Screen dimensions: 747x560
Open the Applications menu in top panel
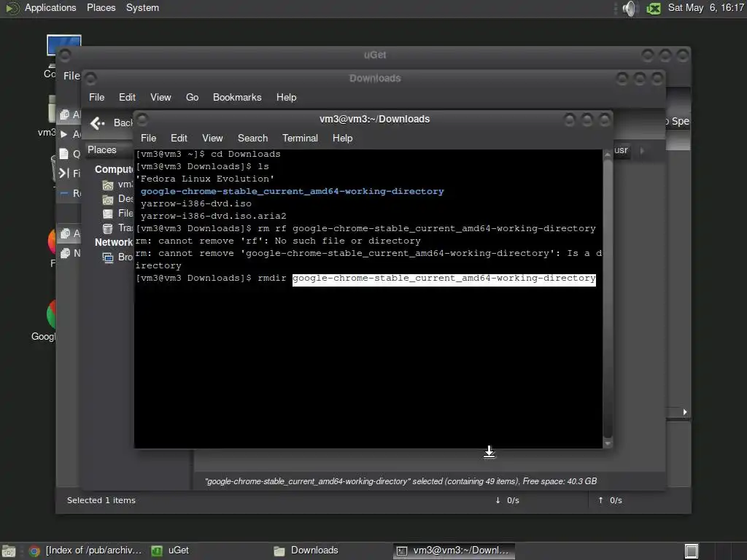pyautogui.click(x=50, y=7)
